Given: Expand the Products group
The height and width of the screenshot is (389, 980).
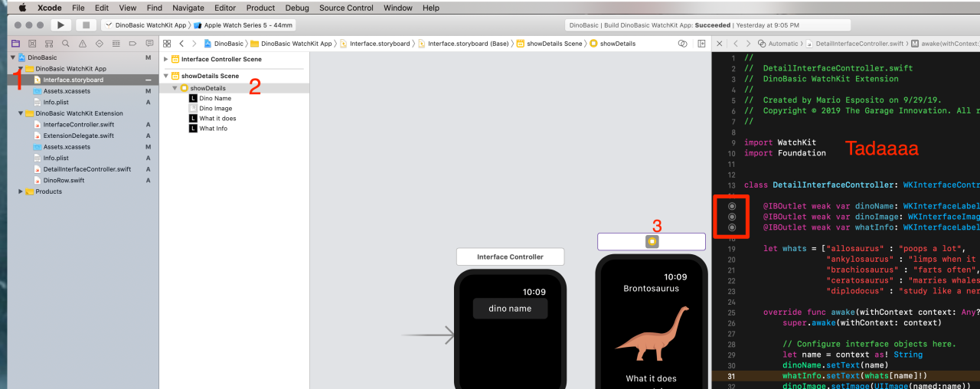Looking at the screenshot, I should pos(21,191).
